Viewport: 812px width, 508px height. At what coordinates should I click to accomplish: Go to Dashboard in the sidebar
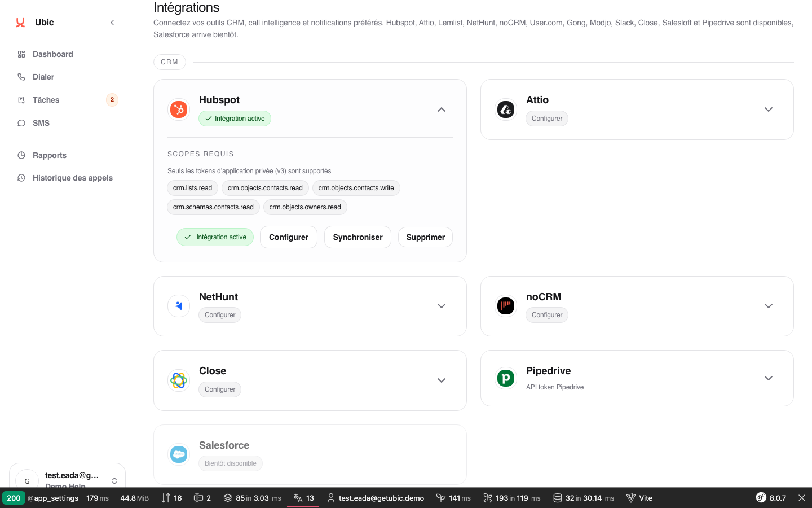(67, 54)
